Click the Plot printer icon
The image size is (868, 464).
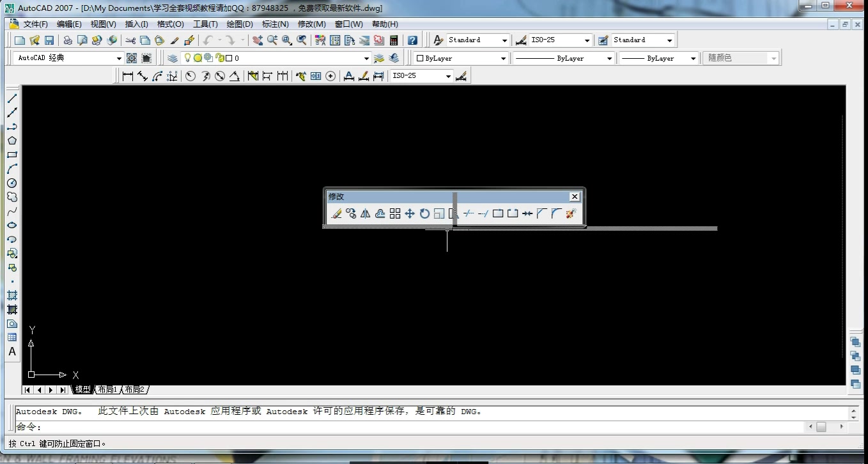(68, 40)
